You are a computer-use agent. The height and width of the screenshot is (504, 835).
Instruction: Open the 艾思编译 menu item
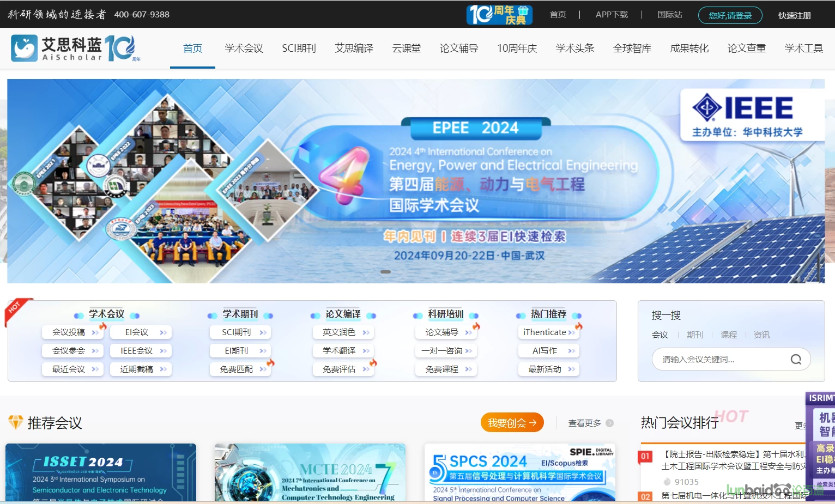click(354, 48)
